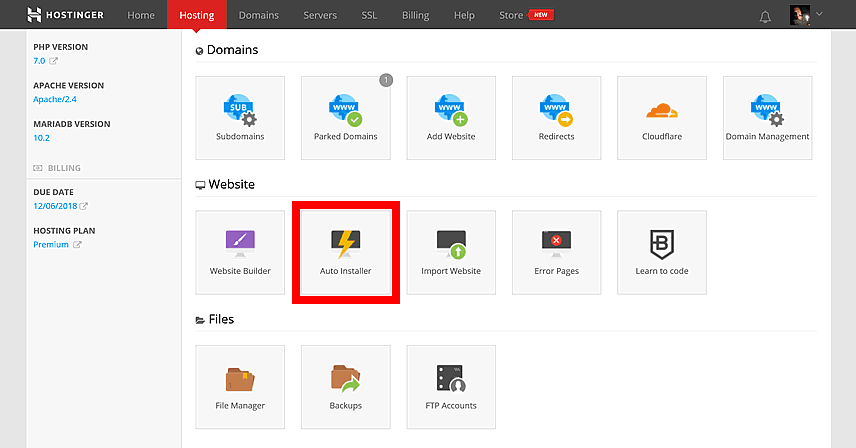
Task: Click the Website section heading
Action: click(225, 184)
